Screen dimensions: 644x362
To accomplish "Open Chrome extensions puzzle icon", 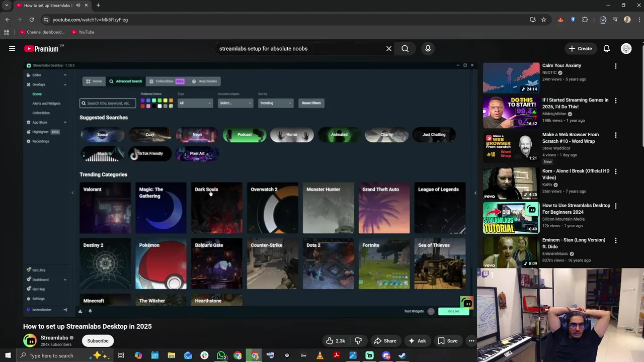I will (x=585, y=20).
